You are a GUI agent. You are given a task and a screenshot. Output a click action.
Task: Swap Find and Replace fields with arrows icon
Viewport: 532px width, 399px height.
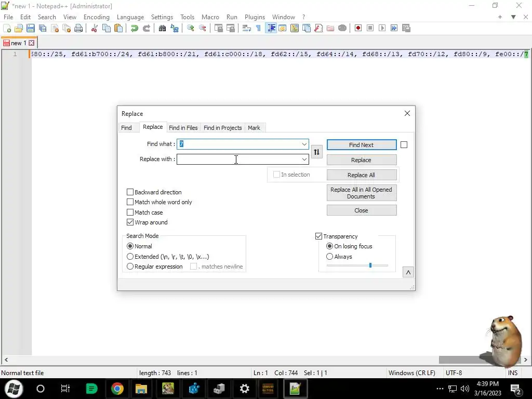pyautogui.click(x=316, y=152)
